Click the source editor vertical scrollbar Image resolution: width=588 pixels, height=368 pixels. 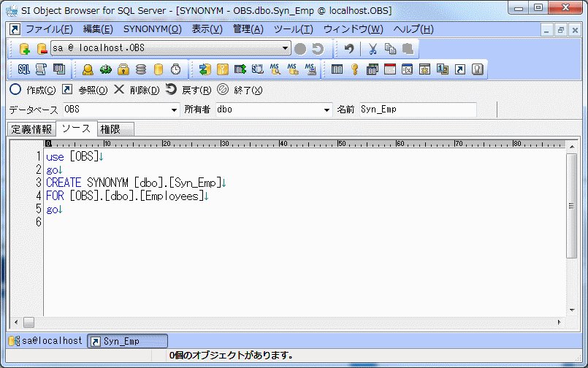pos(571,219)
